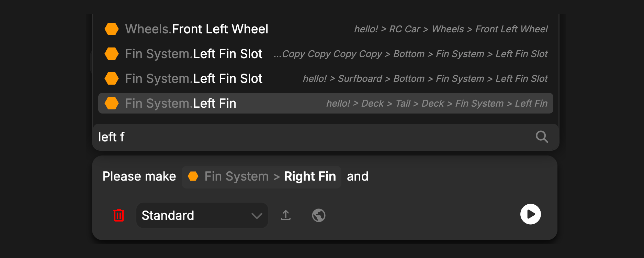Click breadcrumb path ending in Front Left Wheel
This screenshot has width=644, height=258.
click(451, 29)
